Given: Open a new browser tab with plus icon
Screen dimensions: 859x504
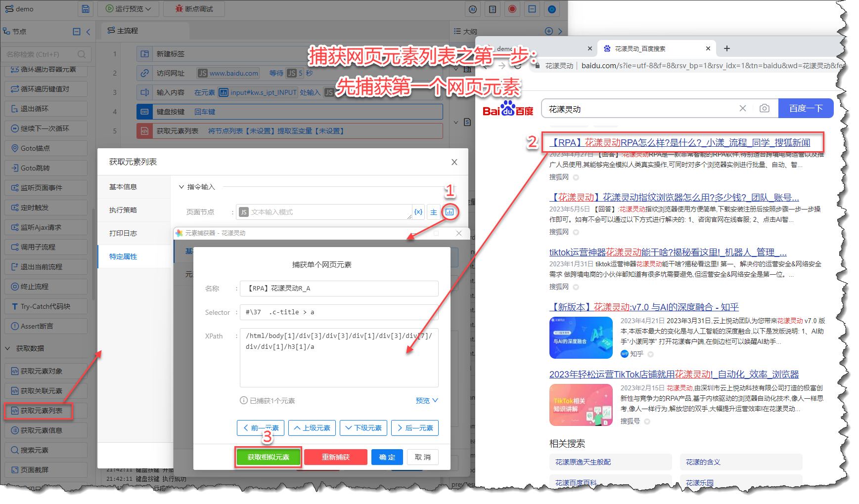Looking at the screenshot, I should point(726,48).
